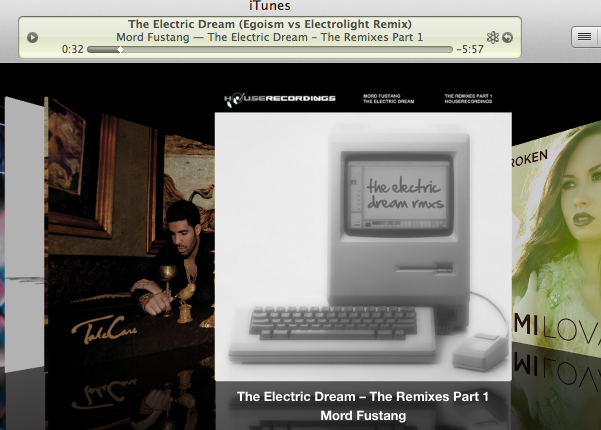601x430 pixels.
Task: Toggle the remaining time -5:57 display
Action: point(470,49)
